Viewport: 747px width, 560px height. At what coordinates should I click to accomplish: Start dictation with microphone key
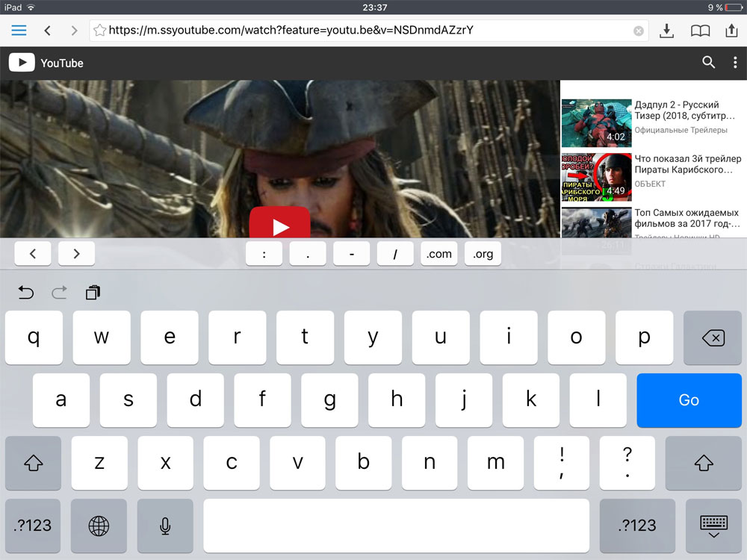coord(165,526)
